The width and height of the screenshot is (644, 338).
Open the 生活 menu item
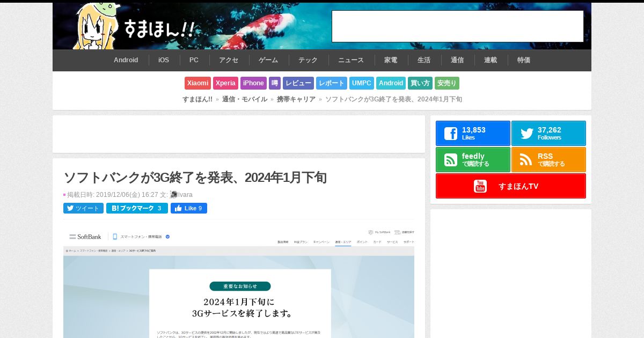tap(424, 60)
